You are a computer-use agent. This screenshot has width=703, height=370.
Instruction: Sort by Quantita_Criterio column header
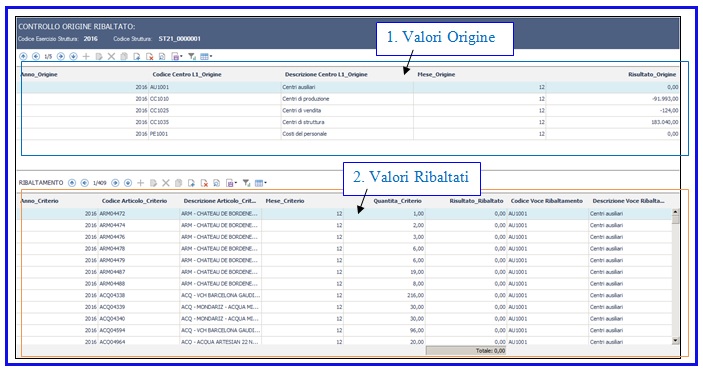pos(398,201)
